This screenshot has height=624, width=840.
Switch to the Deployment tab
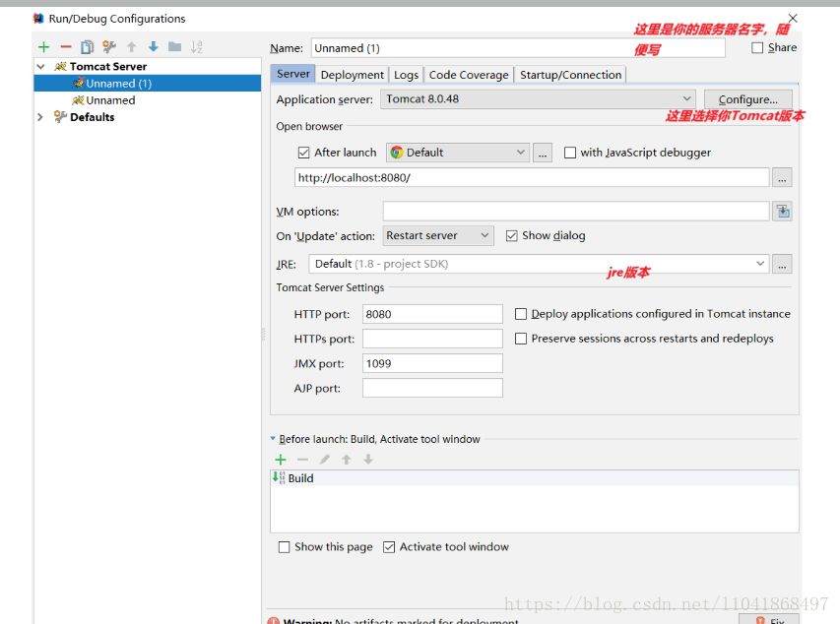[352, 75]
